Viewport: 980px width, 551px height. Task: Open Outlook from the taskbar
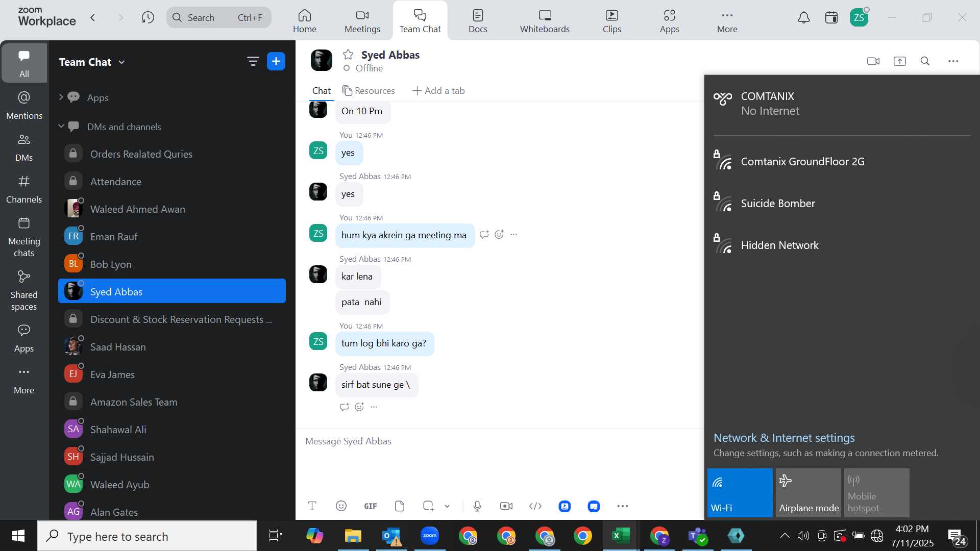coord(391,536)
